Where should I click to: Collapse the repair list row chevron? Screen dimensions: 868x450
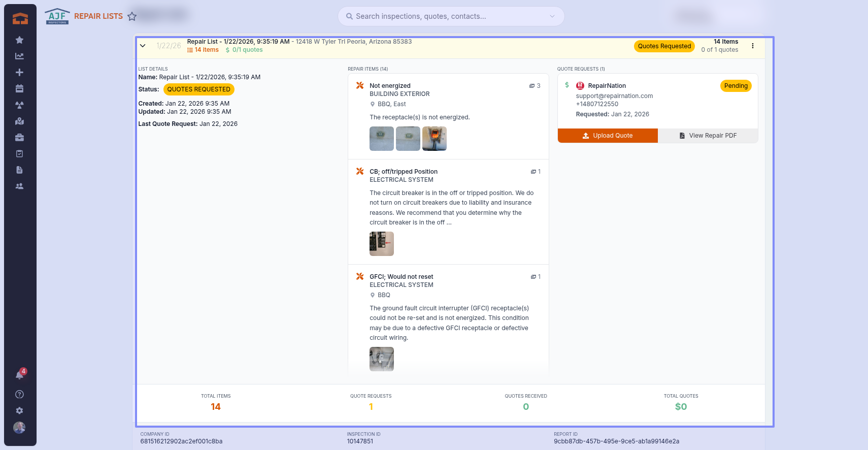(x=143, y=46)
